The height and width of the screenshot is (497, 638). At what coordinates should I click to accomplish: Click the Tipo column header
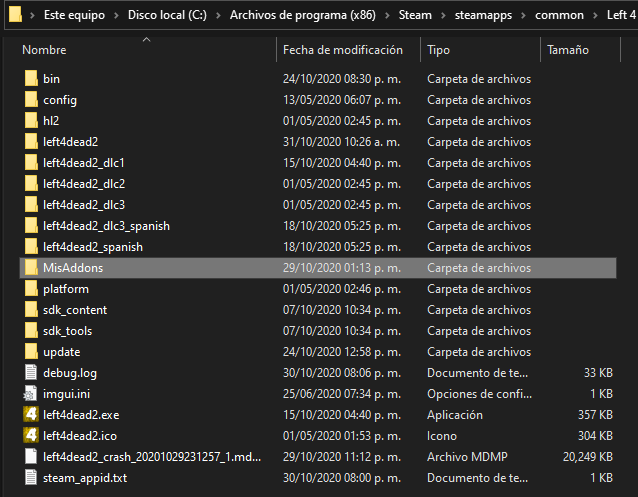coord(438,50)
